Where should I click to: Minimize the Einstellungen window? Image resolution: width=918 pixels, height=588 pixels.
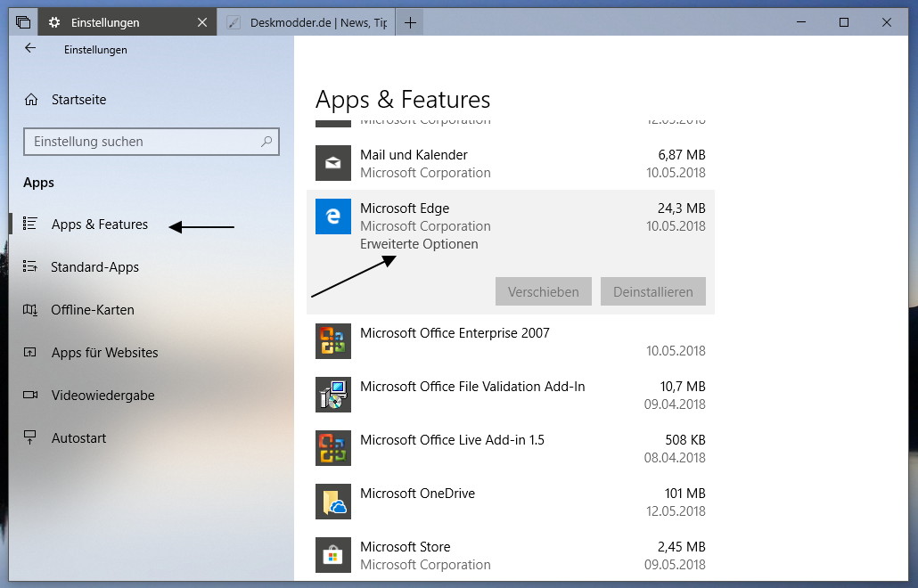pyautogui.click(x=801, y=22)
